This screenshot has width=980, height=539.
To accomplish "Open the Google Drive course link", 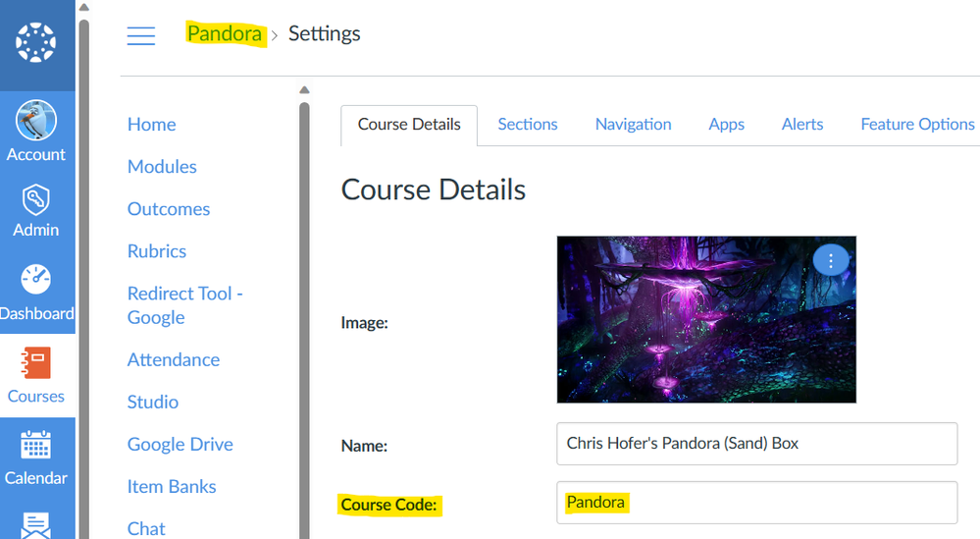I will [181, 444].
